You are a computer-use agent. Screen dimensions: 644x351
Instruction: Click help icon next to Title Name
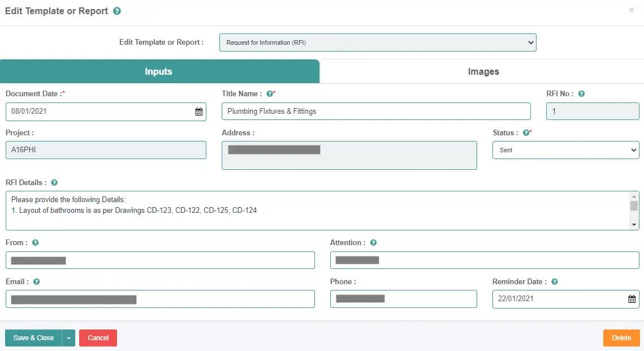(270, 94)
